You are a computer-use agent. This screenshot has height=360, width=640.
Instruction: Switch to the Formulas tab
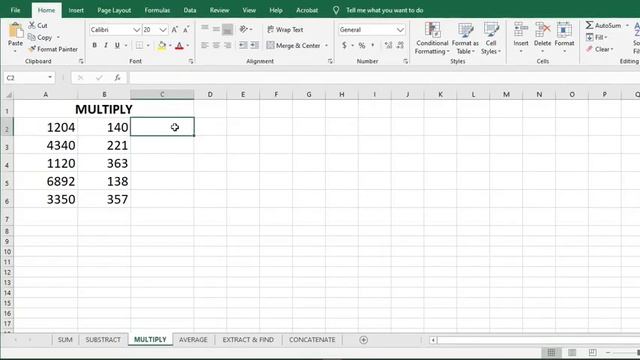click(x=157, y=10)
